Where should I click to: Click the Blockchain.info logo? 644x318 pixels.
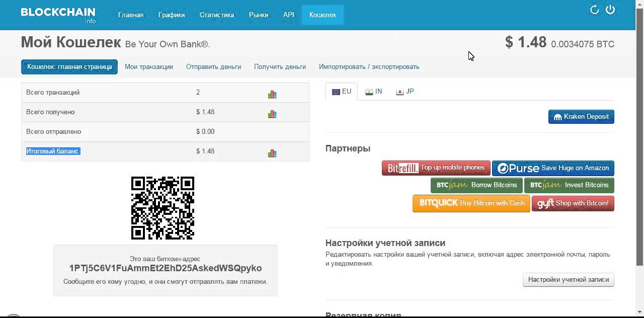(58, 15)
